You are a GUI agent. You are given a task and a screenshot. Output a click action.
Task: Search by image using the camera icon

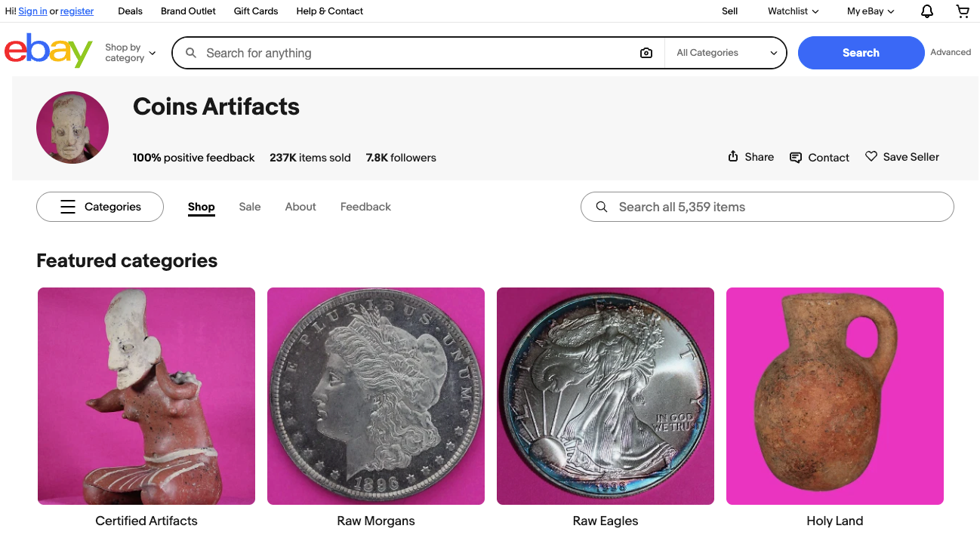(x=646, y=53)
